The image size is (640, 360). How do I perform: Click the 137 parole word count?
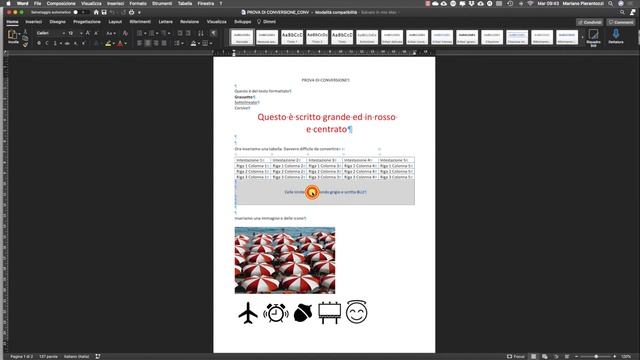coord(48,356)
